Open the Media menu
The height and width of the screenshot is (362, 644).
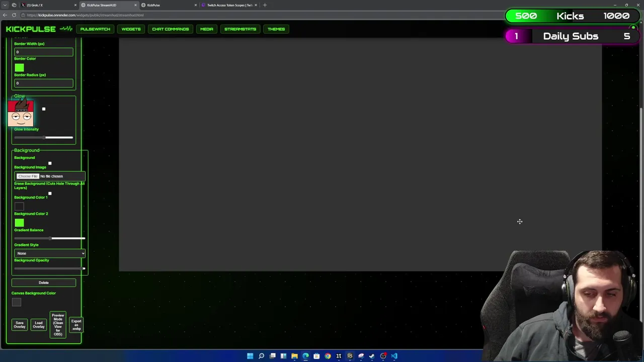[x=207, y=29]
